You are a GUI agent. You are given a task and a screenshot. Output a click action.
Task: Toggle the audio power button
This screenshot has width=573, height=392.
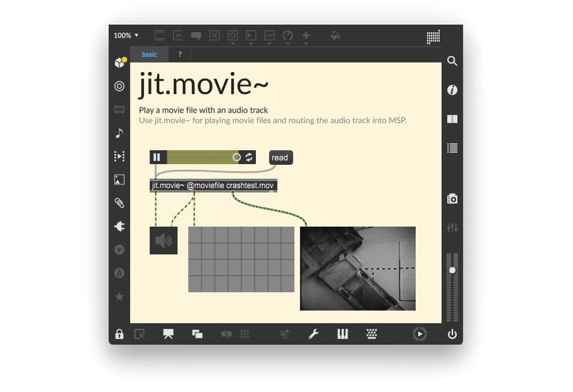tap(452, 334)
